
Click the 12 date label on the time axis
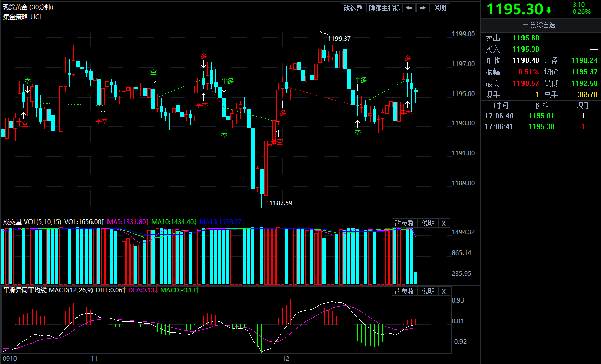[286, 359]
